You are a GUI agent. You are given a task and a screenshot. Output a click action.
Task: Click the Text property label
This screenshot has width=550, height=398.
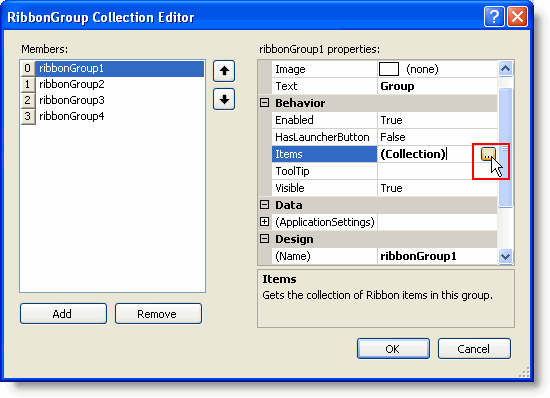click(324, 86)
